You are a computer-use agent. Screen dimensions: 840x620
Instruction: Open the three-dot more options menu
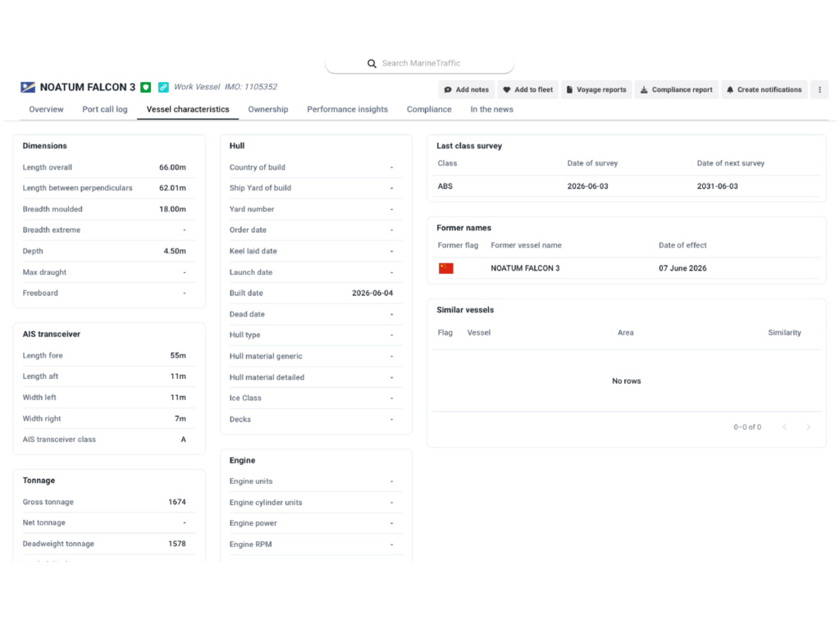coord(819,90)
